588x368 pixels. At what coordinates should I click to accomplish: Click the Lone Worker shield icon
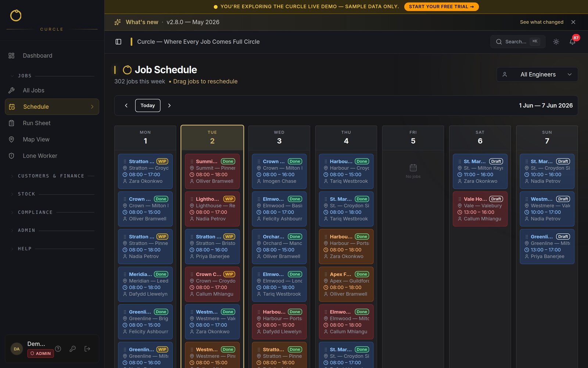click(x=11, y=156)
